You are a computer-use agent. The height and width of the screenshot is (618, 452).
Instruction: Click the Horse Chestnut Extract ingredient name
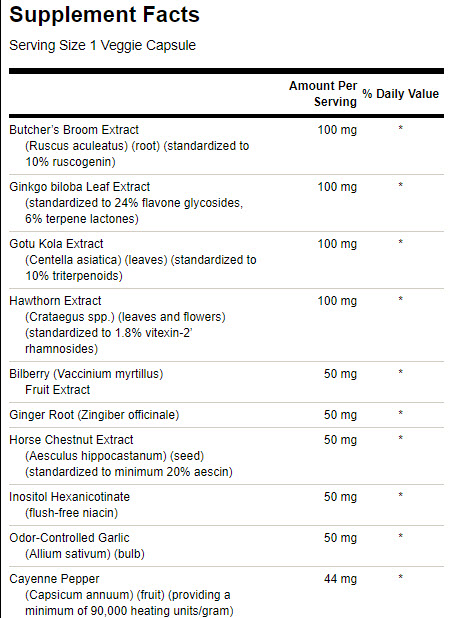(71, 440)
